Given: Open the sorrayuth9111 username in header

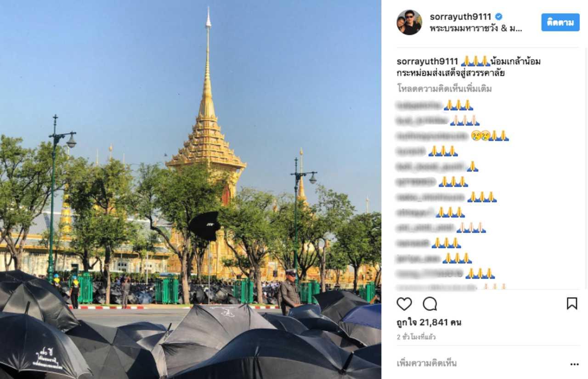Looking at the screenshot, I should [x=461, y=17].
